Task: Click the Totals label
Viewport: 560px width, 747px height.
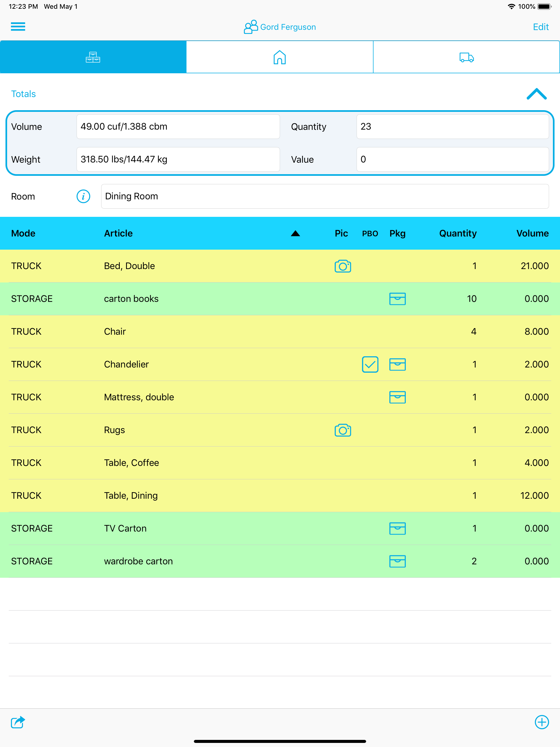Action: tap(23, 94)
